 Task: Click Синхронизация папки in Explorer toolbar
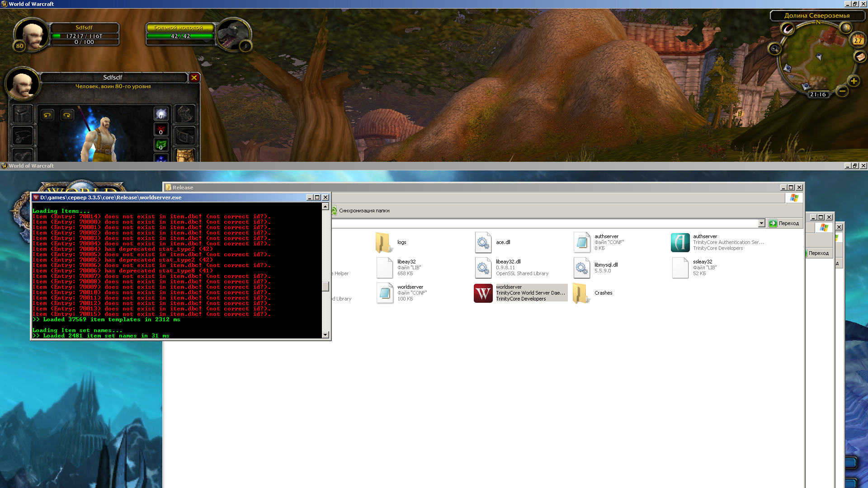pos(361,211)
